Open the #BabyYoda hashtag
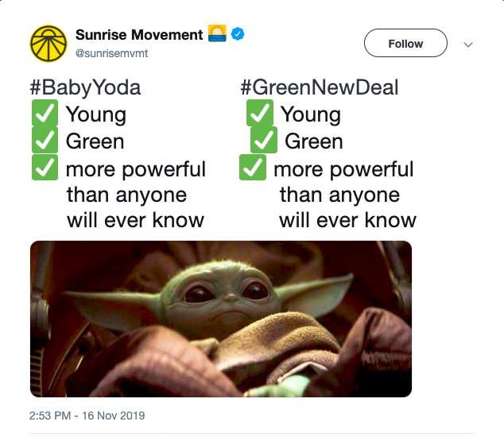Viewport: 504px width, 437px height. pos(85,87)
